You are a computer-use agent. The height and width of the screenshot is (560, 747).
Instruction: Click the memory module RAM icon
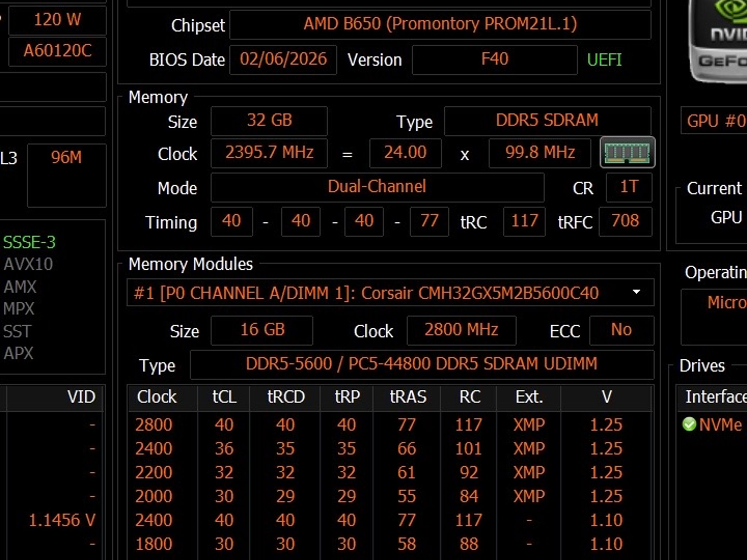[627, 152]
